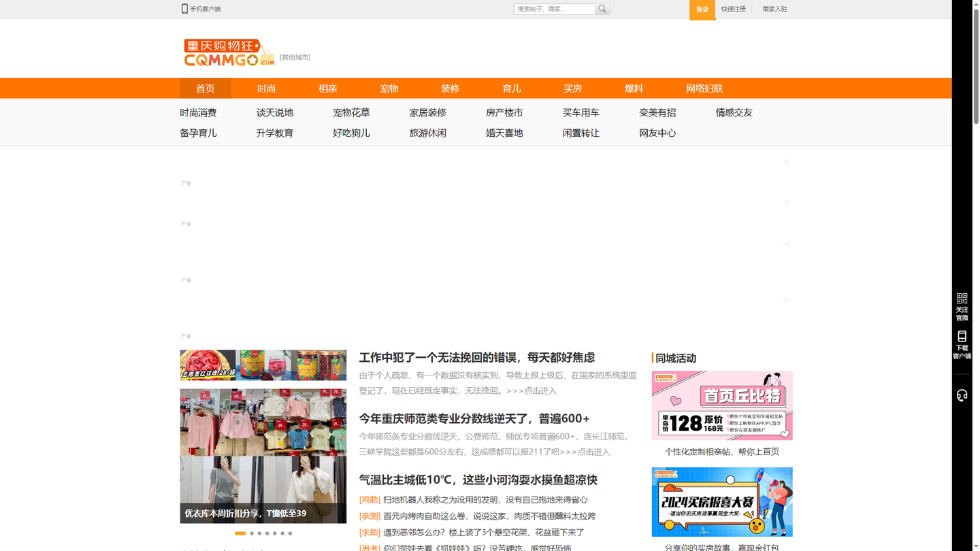Click the [鸡肋] tag link
Screen dimensions: 980x551
370,500
